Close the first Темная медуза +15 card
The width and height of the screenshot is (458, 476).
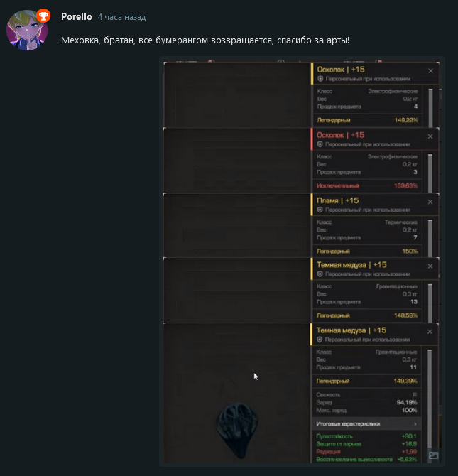(x=430, y=266)
